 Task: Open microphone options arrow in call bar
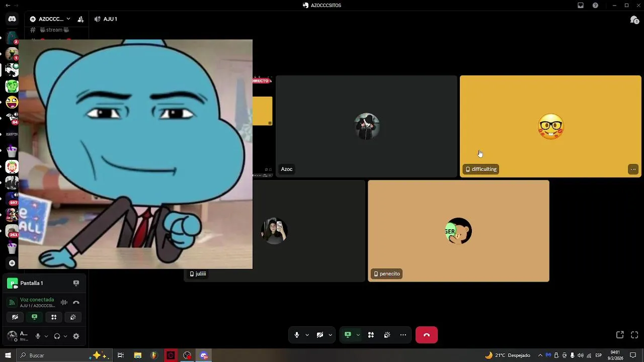point(307,335)
